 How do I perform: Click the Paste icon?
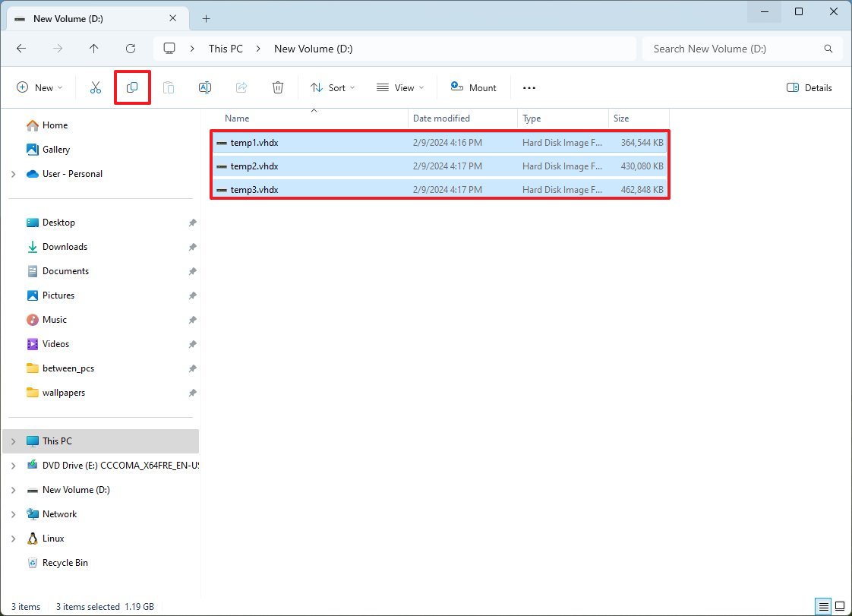169,87
